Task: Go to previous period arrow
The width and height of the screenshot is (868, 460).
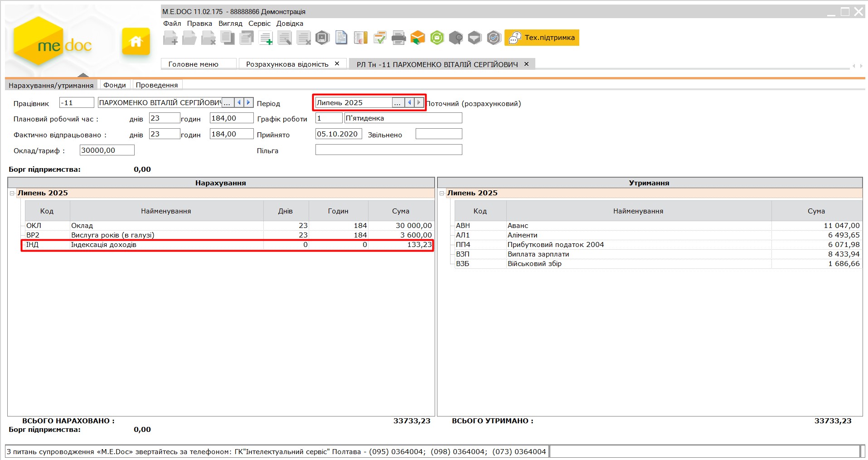Action: tap(409, 103)
